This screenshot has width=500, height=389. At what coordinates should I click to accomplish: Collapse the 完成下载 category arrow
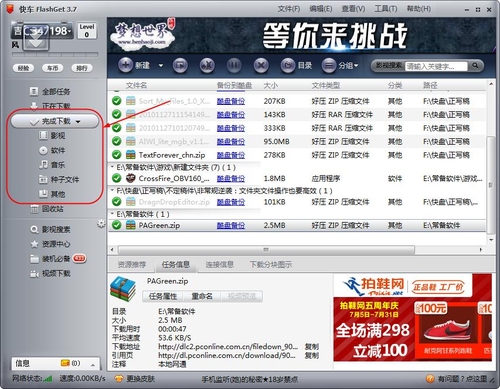pos(78,122)
